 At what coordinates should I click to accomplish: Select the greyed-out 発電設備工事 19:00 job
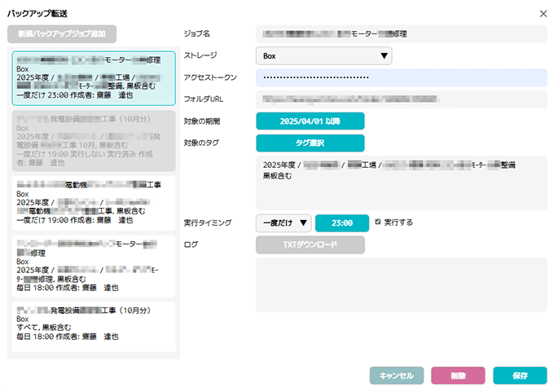point(94,141)
